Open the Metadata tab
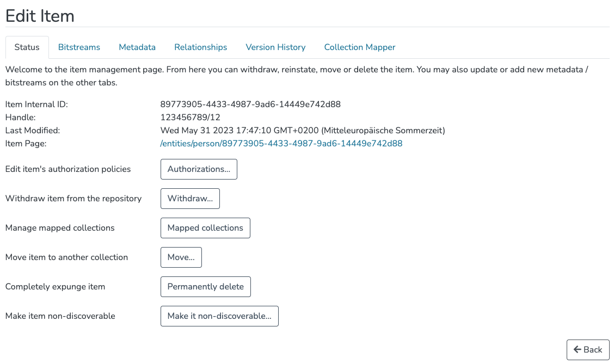 tap(137, 47)
